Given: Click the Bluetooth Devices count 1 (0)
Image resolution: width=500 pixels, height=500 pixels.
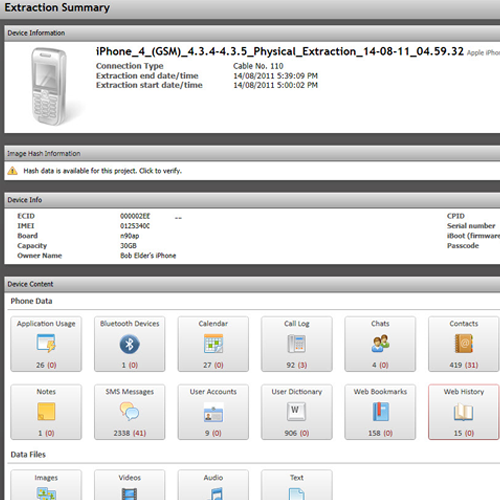Looking at the screenshot, I should (130, 365).
